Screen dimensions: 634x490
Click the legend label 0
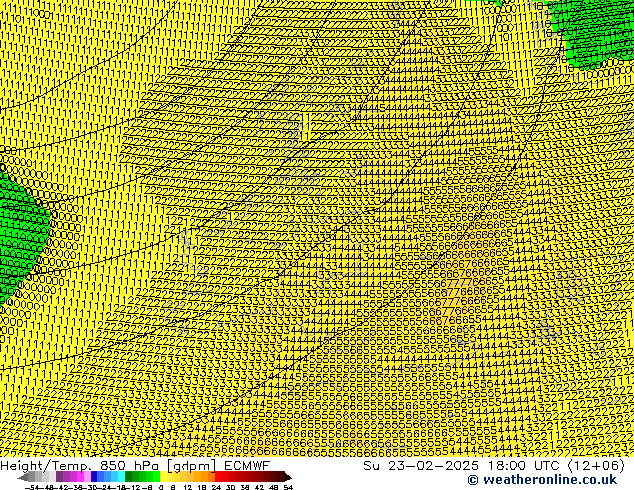click(x=161, y=487)
